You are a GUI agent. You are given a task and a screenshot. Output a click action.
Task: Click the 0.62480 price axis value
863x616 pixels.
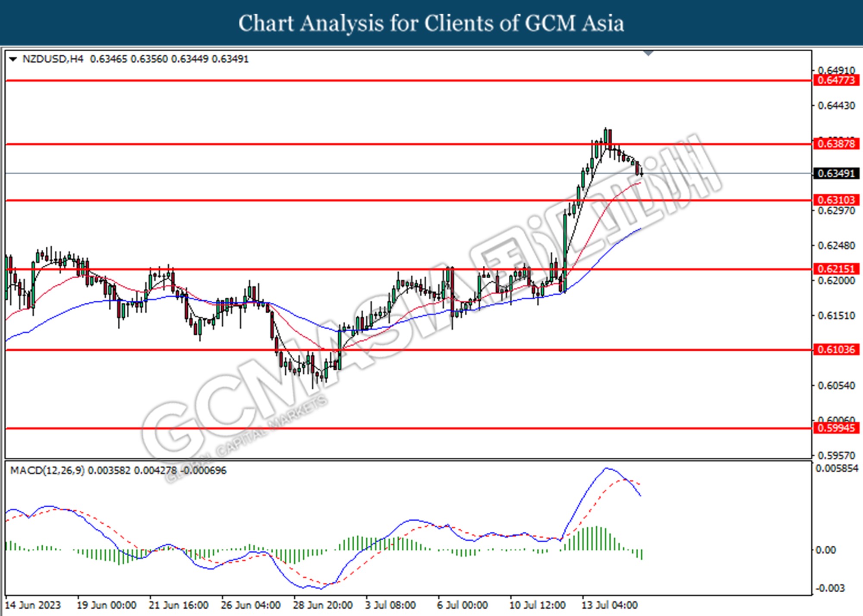click(x=836, y=245)
